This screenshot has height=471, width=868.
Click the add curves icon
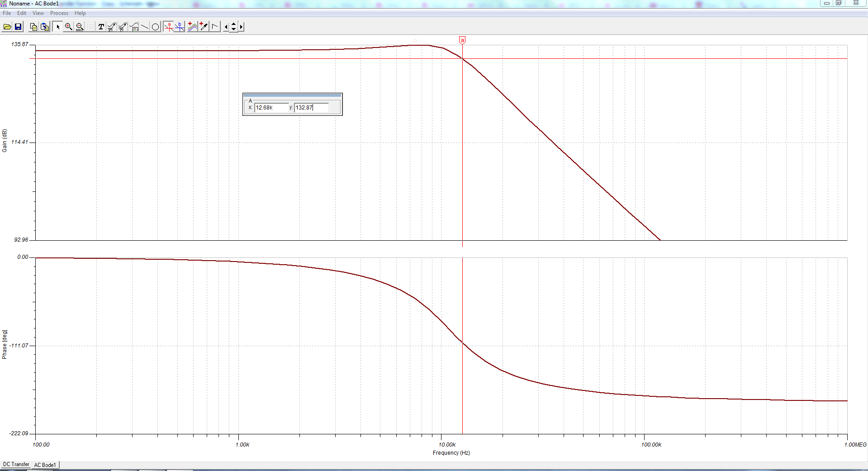click(193, 27)
